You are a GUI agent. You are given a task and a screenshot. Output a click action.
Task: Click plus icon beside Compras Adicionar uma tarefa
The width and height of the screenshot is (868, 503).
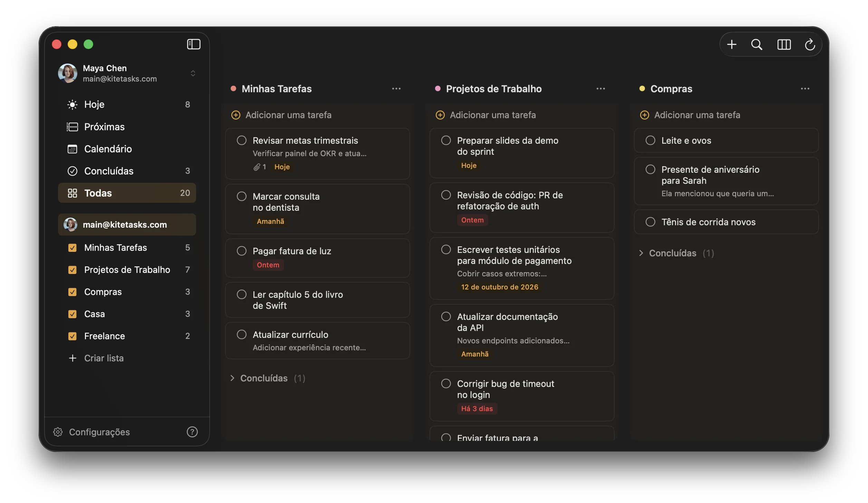644,115
